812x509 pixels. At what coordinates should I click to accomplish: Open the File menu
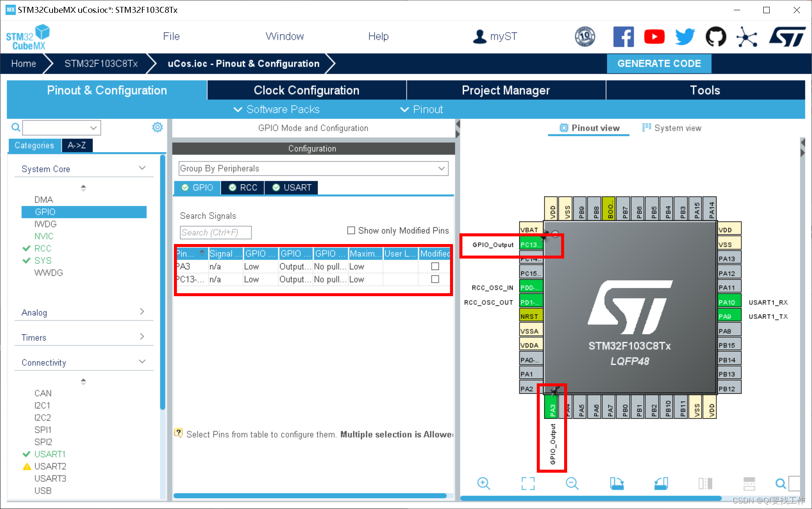click(x=171, y=36)
